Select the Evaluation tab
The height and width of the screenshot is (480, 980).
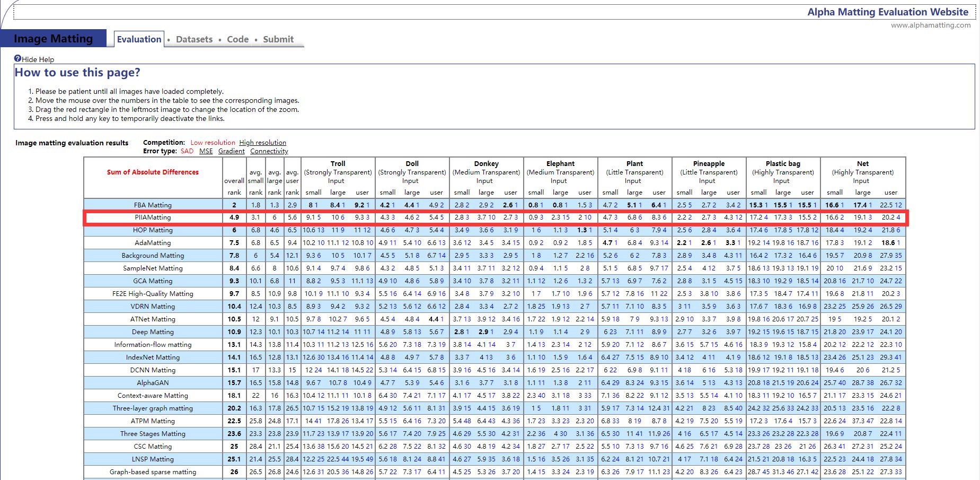139,39
